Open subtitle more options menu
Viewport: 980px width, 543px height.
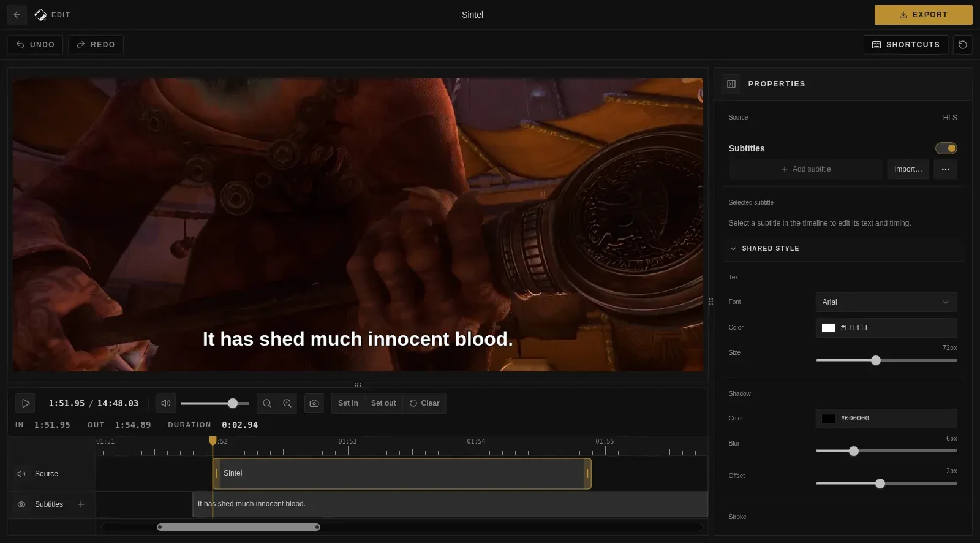[x=946, y=169]
